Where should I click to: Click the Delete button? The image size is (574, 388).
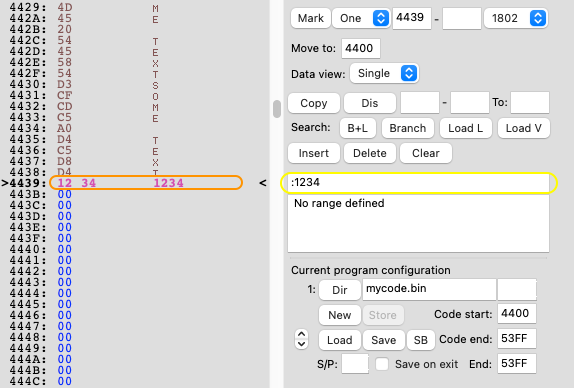pos(370,153)
